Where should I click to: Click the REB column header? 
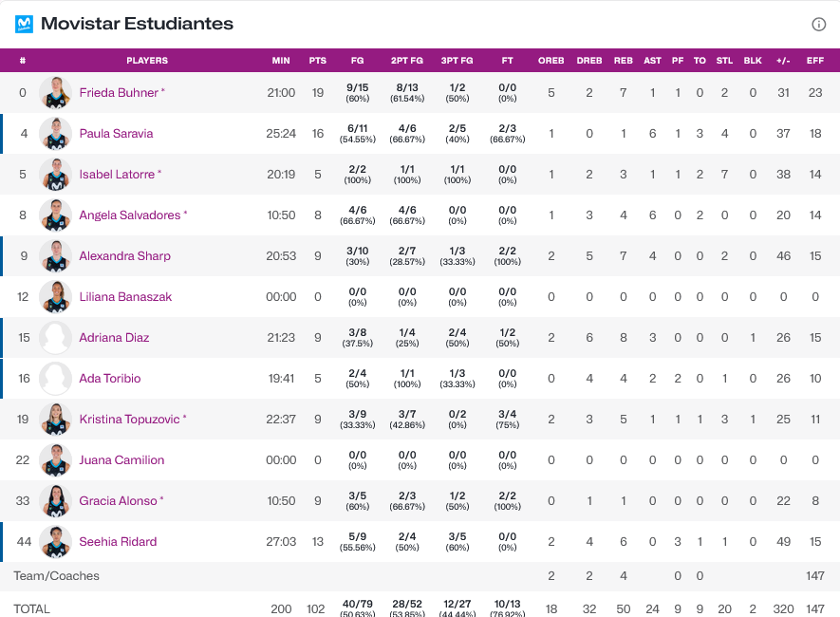[624, 61]
